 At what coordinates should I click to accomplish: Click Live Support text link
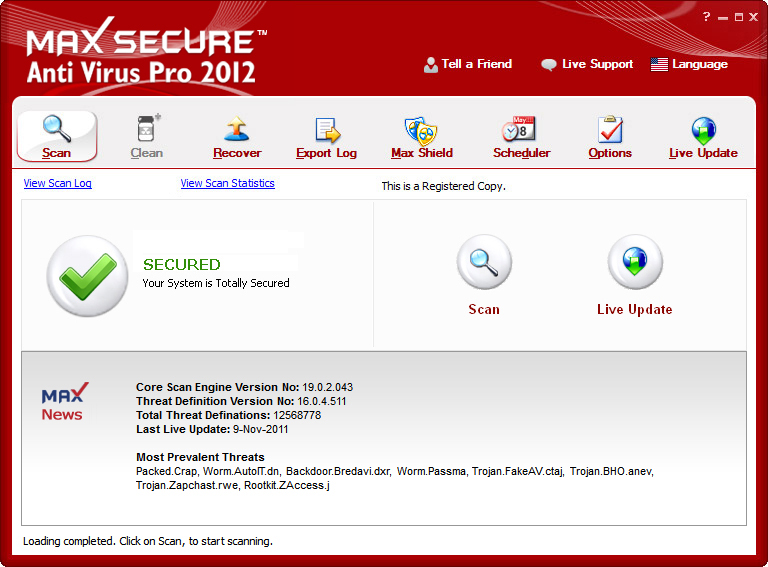598,64
